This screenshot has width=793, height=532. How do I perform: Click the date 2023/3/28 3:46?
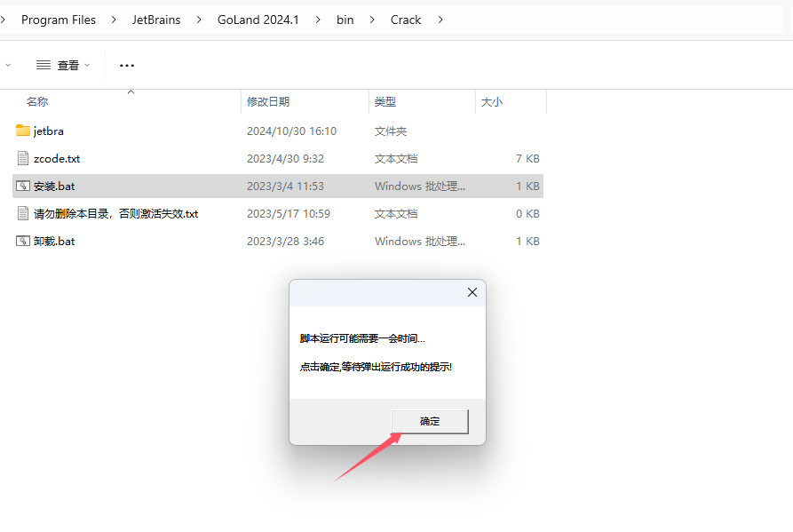pos(285,242)
